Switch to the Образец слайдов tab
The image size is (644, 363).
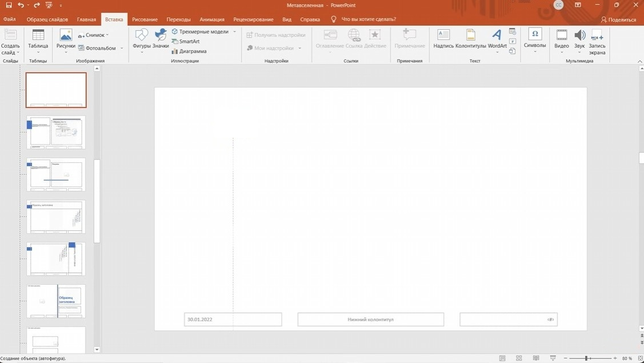coord(47,19)
